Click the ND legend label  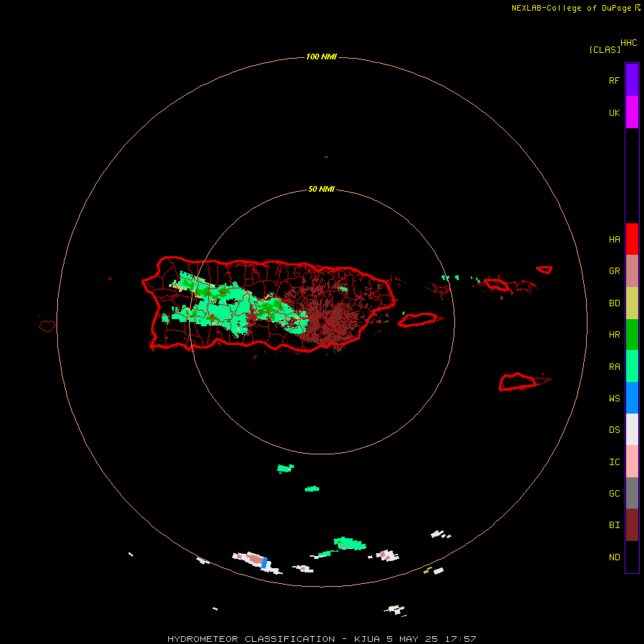click(614, 557)
